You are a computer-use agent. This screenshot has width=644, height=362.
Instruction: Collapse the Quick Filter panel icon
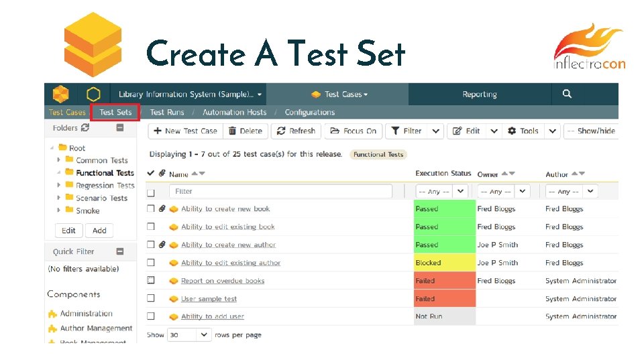click(x=119, y=251)
